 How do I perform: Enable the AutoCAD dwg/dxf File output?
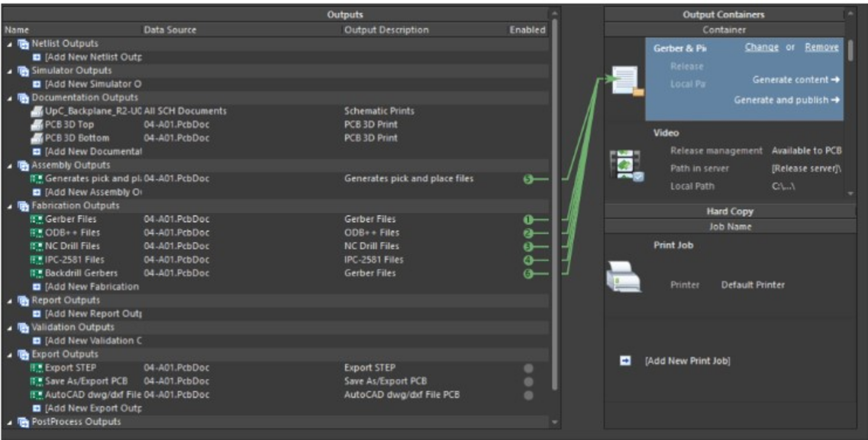coord(528,395)
